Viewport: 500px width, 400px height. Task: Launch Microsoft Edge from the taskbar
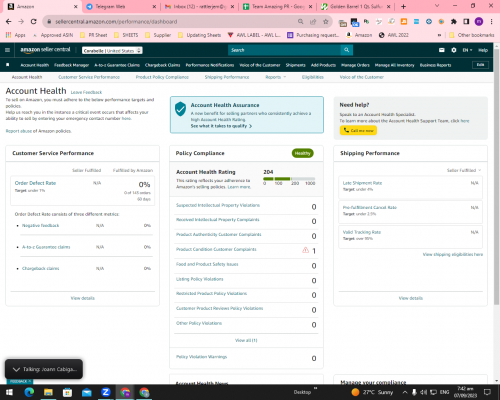tap(29, 392)
